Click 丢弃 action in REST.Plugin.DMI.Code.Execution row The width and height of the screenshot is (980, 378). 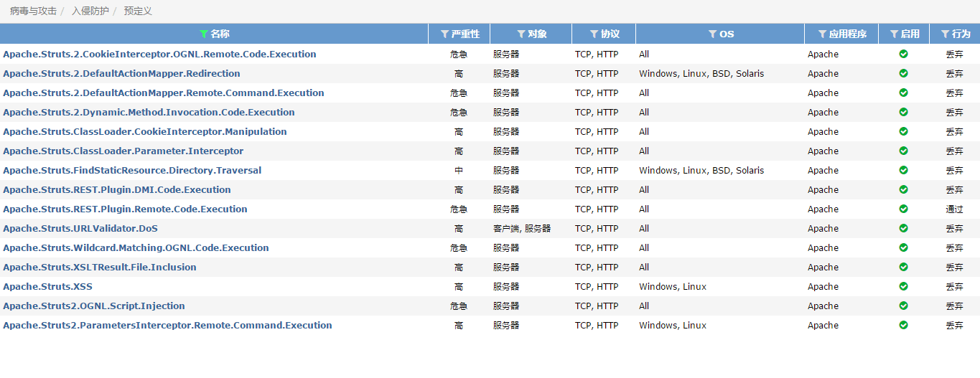[x=954, y=189]
